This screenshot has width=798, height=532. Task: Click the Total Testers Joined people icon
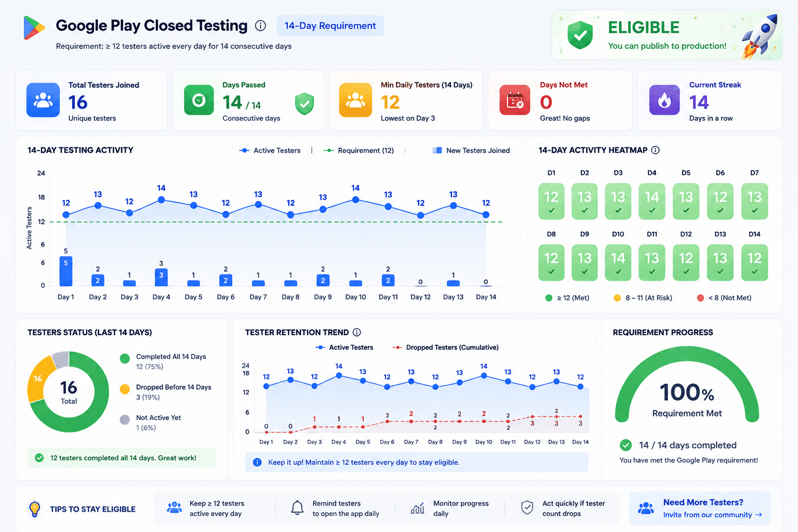[43, 100]
